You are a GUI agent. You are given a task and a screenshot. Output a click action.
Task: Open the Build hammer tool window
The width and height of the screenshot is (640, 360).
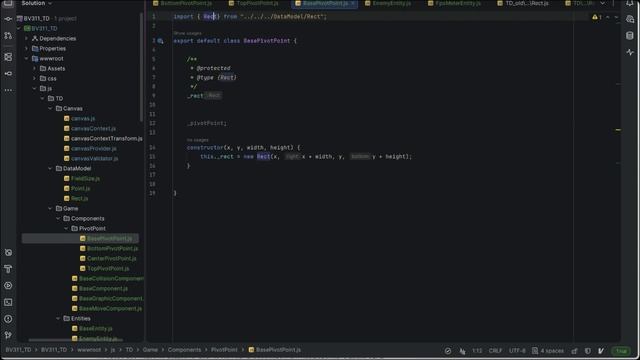[8, 269]
